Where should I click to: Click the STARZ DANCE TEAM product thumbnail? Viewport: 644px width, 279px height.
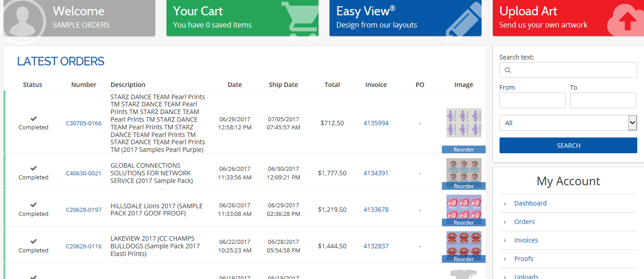[464, 123]
